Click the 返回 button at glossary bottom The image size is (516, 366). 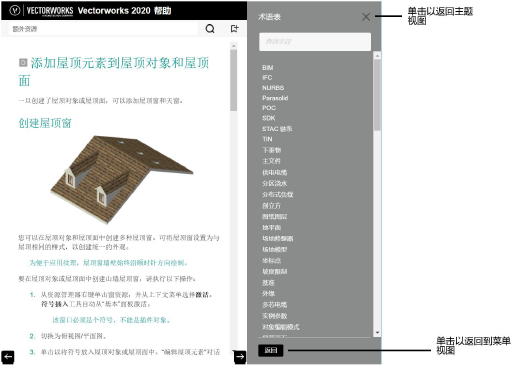pos(271,350)
